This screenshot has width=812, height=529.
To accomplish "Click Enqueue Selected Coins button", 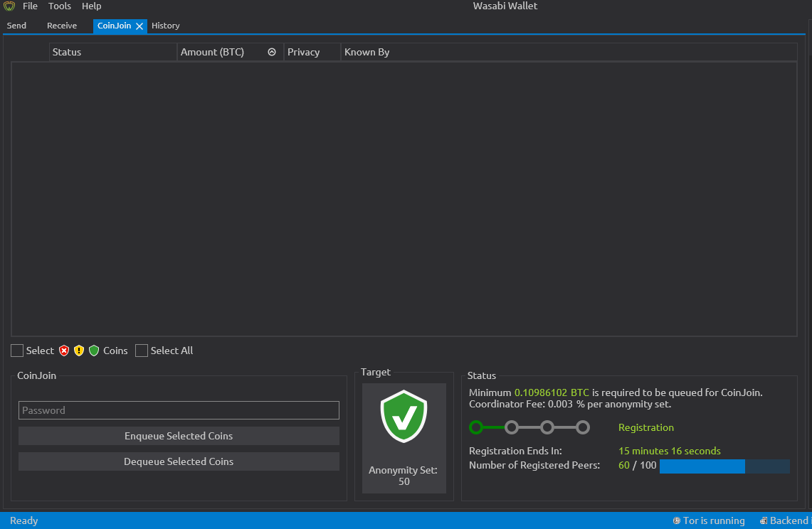I will (179, 436).
